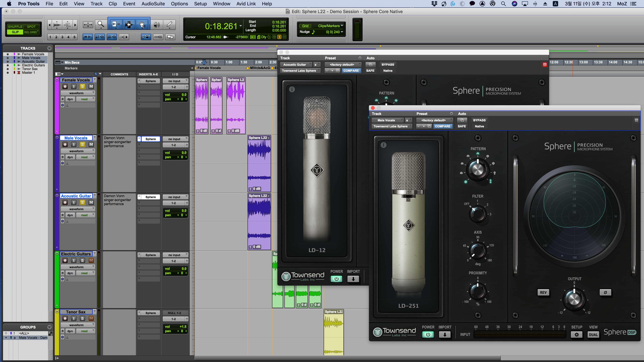Open the Track menu
Screen dimensions: 644x362
click(96, 4)
